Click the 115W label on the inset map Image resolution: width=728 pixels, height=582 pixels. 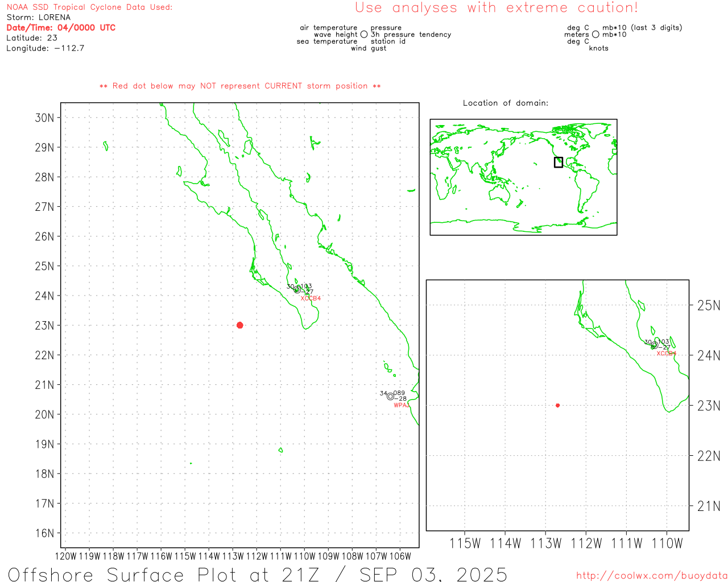(465, 544)
